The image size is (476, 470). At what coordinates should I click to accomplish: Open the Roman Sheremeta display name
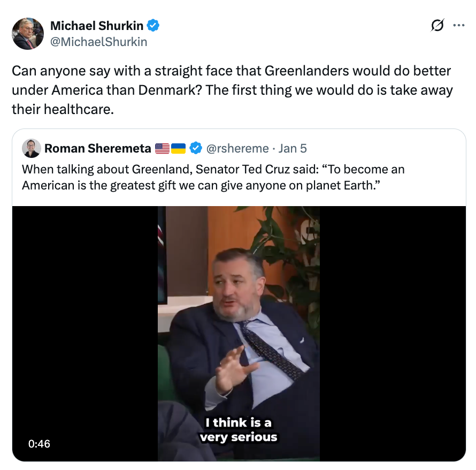pyautogui.click(x=98, y=149)
